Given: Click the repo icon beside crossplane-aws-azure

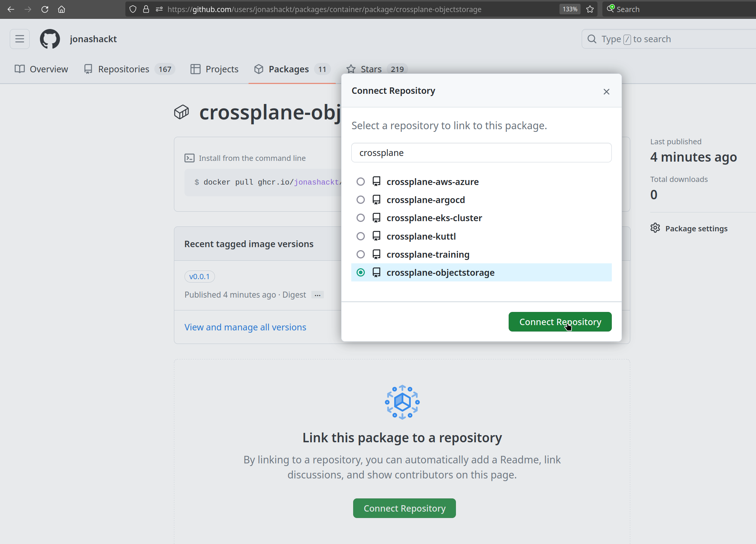Looking at the screenshot, I should click(x=376, y=182).
